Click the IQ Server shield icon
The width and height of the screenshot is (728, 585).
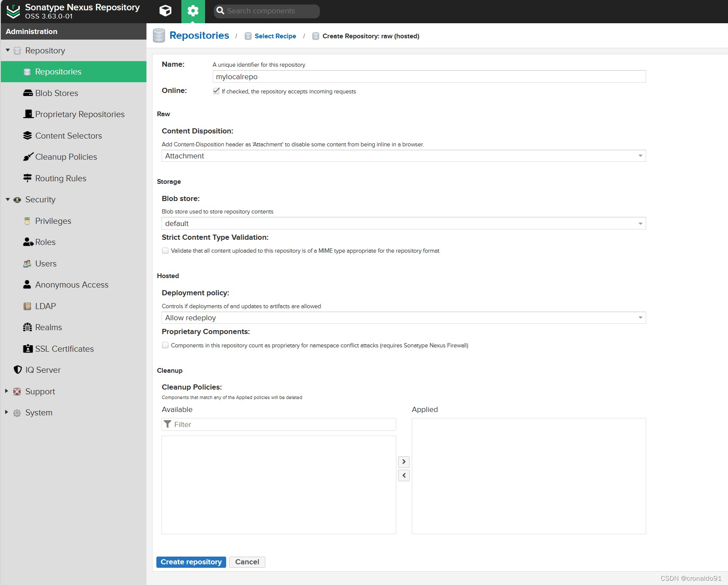click(18, 370)
